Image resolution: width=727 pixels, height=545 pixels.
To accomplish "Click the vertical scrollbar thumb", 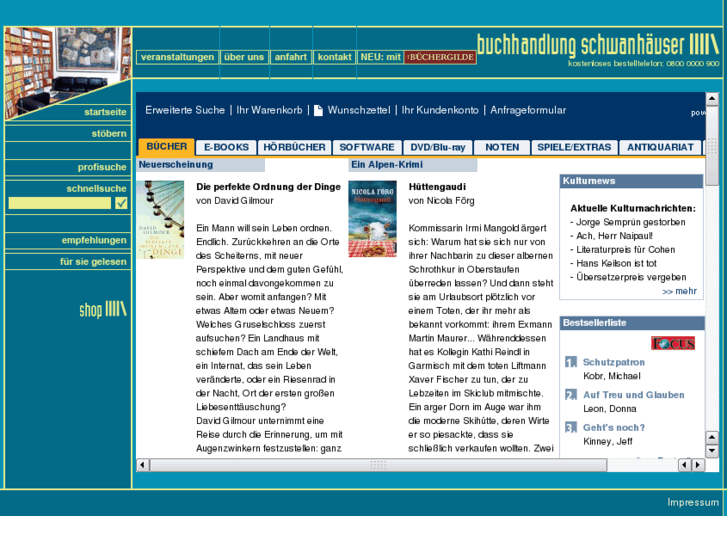I will 712,145.
